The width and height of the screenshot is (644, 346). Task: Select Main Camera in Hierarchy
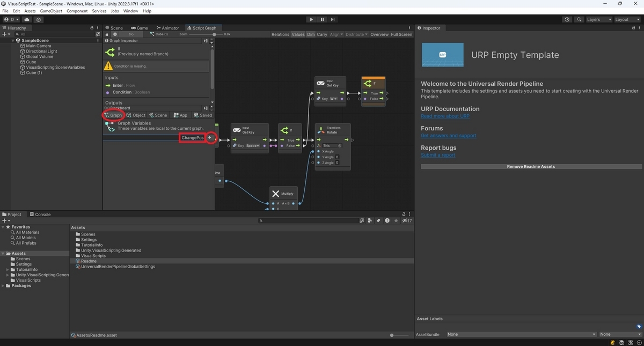(x=39, y=46)
